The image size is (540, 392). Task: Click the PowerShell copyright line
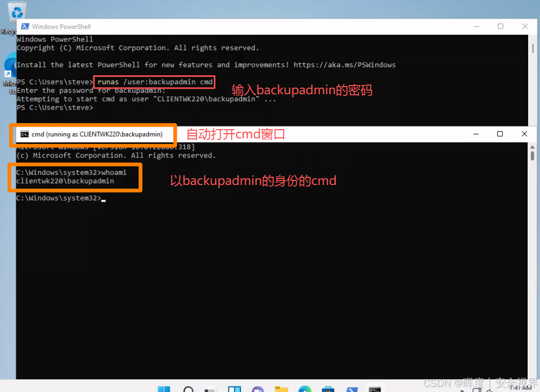(x=137, y=48)
